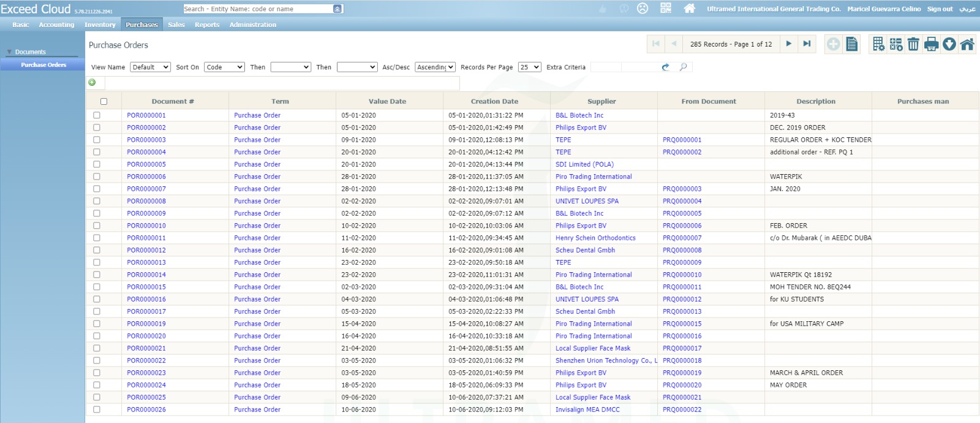This screenshot has height=423, width=980.
Task: Click the printer icon in toolbar
Action: point(931,44)
